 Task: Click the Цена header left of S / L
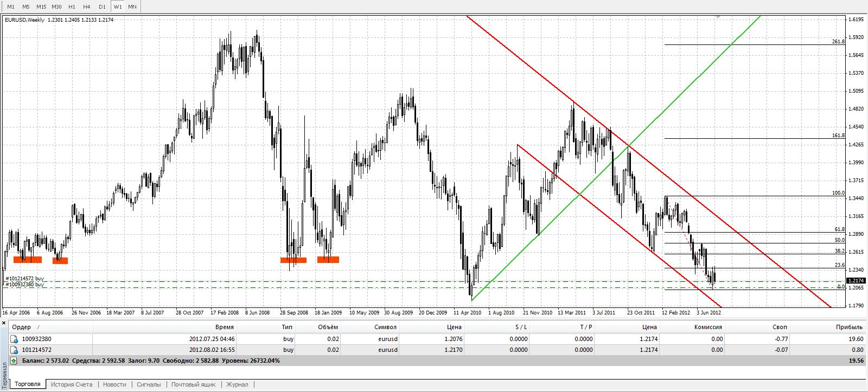tap(432, 327)
